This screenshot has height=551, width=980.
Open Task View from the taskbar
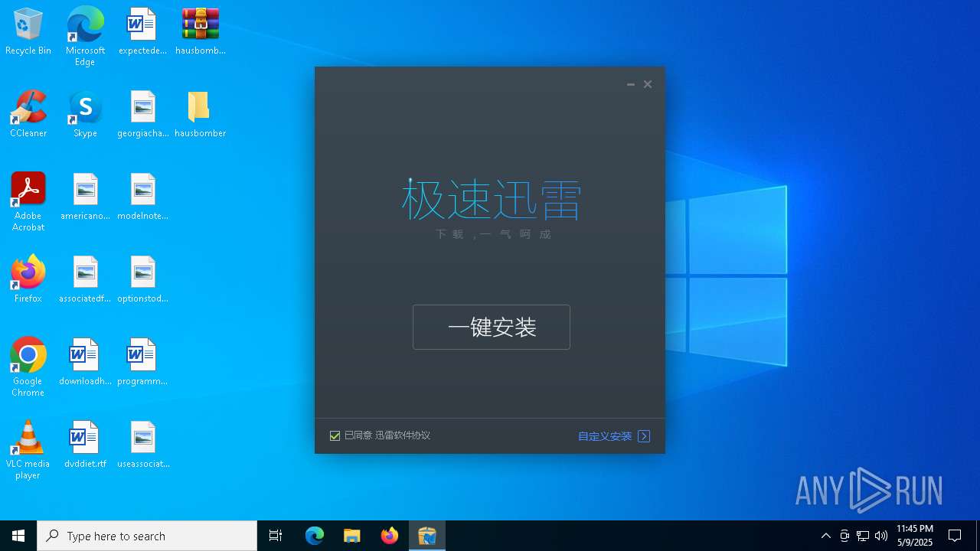[x=276, y=536]
